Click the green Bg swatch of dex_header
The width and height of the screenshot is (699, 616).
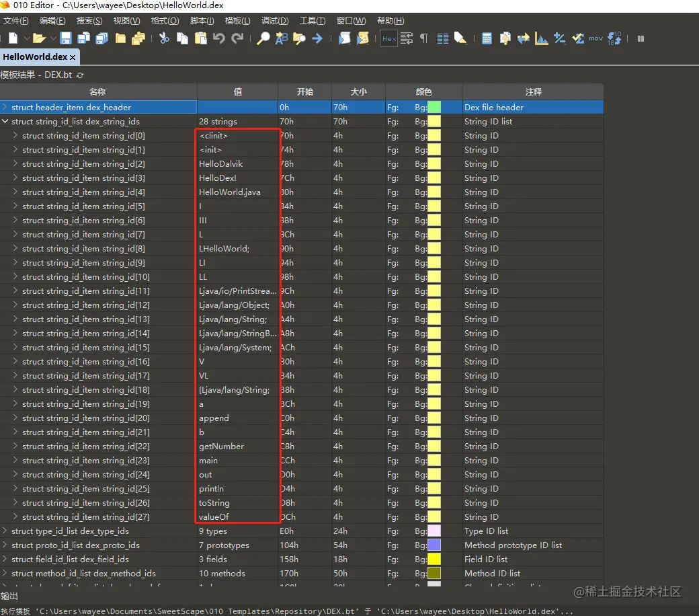[x=434, y=107]
